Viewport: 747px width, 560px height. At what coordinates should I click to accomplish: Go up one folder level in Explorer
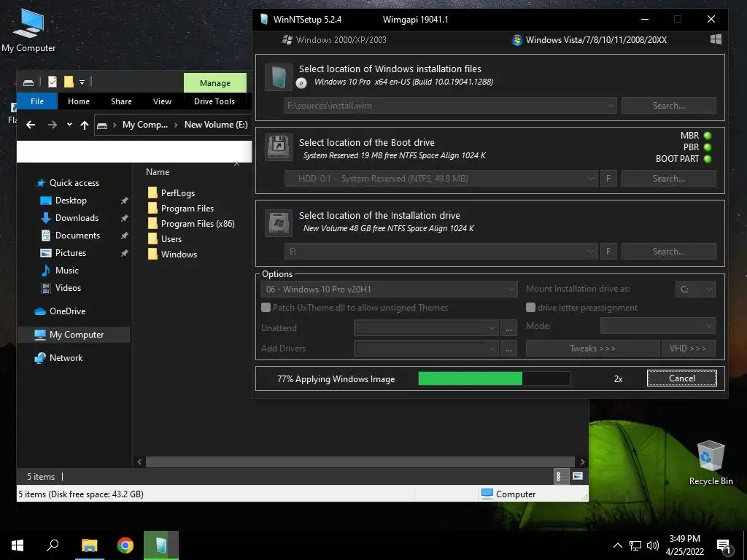pyautogui.click(x=85, y=125)
